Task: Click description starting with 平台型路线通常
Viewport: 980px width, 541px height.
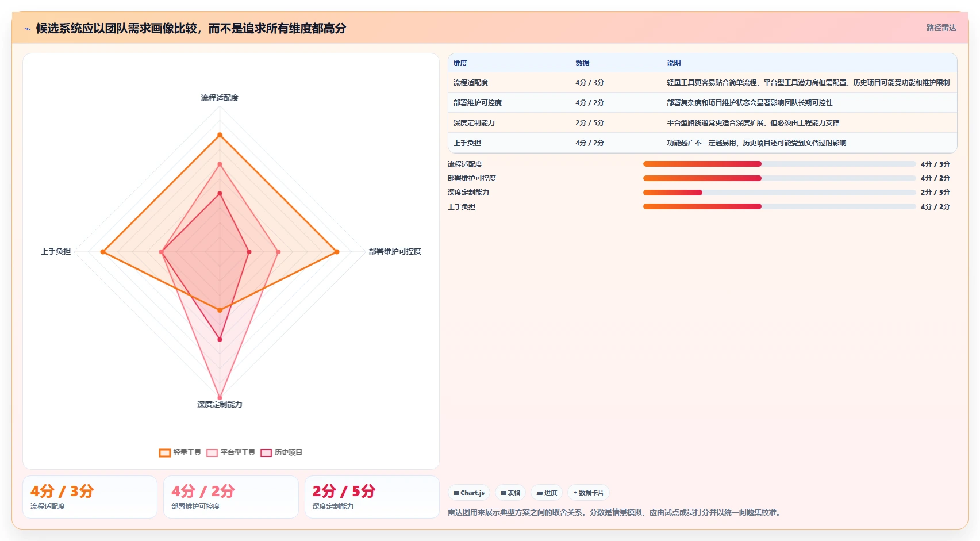Action: pyautogui.click(x=753, y=123)
